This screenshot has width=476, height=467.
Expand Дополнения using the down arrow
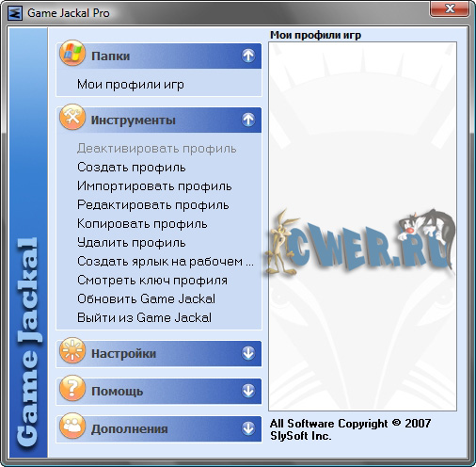[248, 428]
